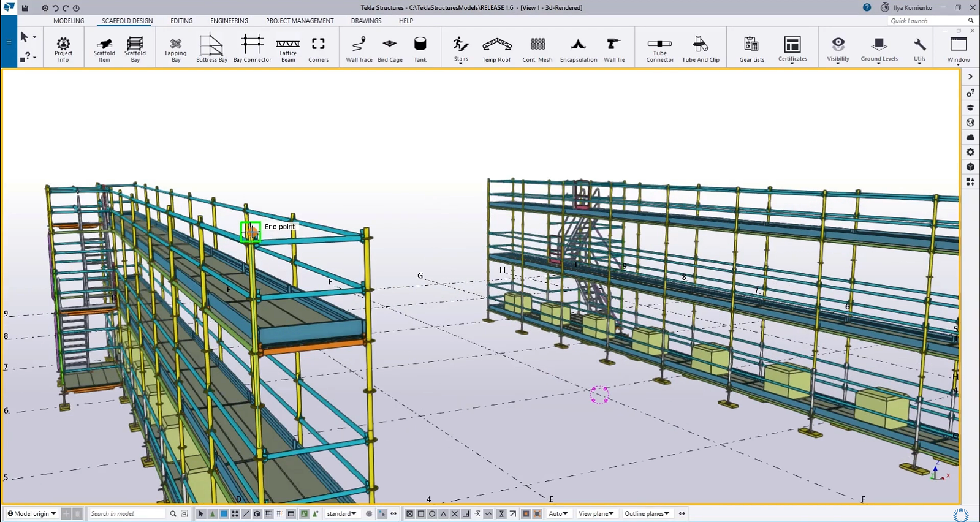The height and width of the screenshot is (522, 980).
Task: Open the Help question mark icon
Action: click(x=867, y=7)
